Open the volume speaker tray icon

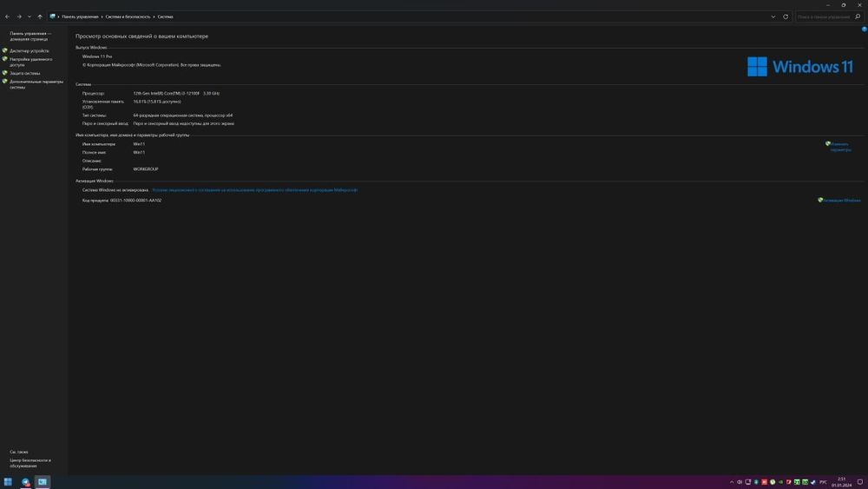[x=740, y=482]
